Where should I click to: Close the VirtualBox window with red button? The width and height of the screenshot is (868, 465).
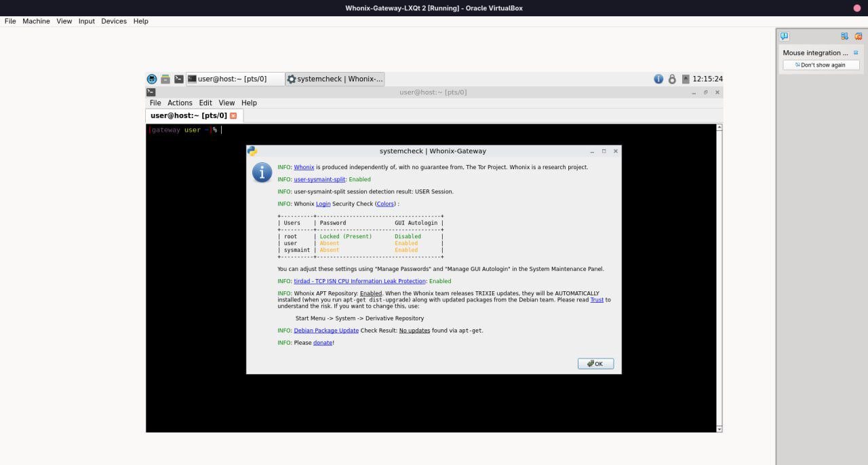[x=856, y=7]
